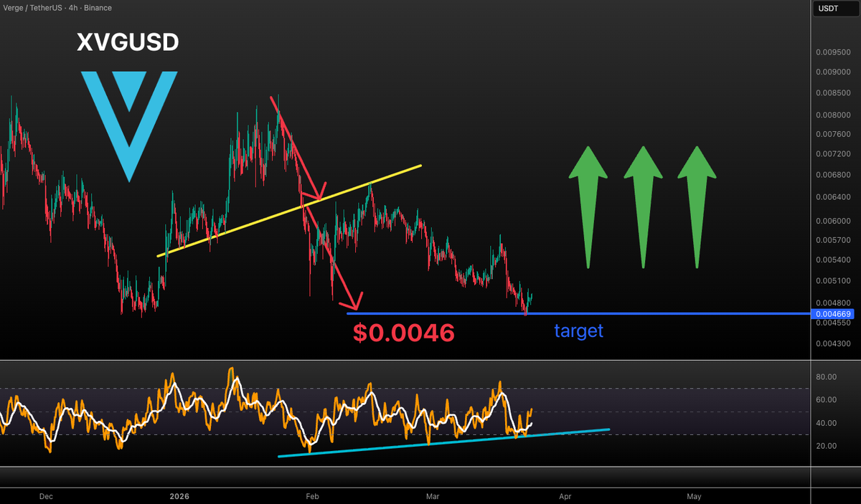This screenshot has width=861, height=504.
Task: Select the red $0.0046 text annotation
Action: click(x=404, y=333)
